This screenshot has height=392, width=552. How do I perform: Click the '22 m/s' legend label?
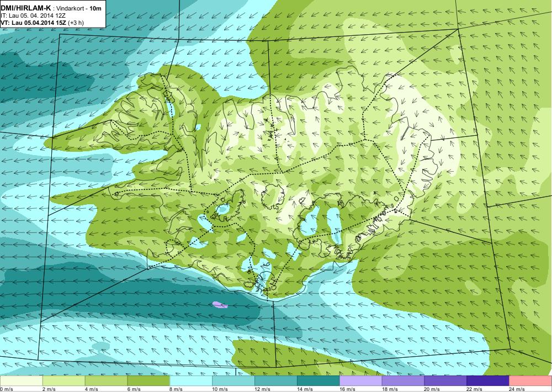click(474, 389)
